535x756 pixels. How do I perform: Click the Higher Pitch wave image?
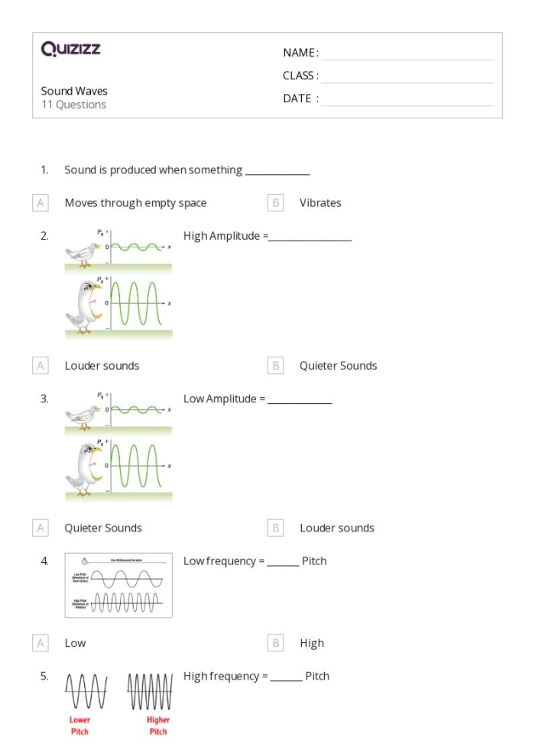tap(150, 703)
